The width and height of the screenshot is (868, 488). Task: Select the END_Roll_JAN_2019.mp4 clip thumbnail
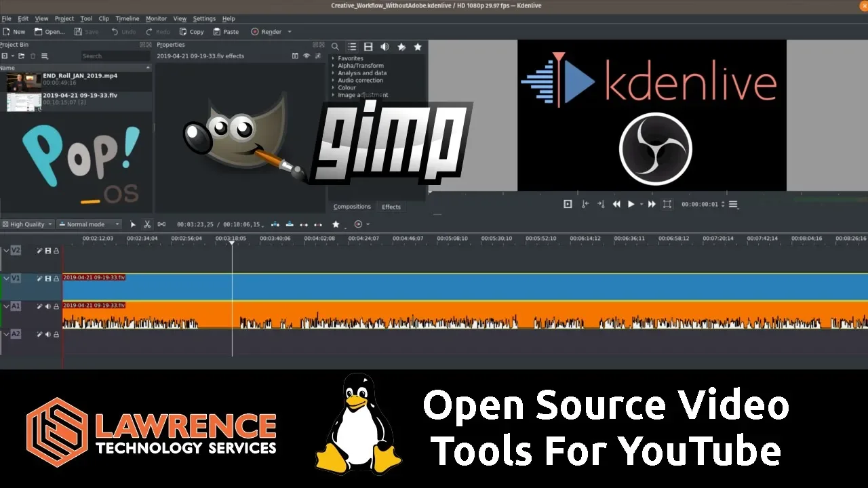tap(24, 82)
